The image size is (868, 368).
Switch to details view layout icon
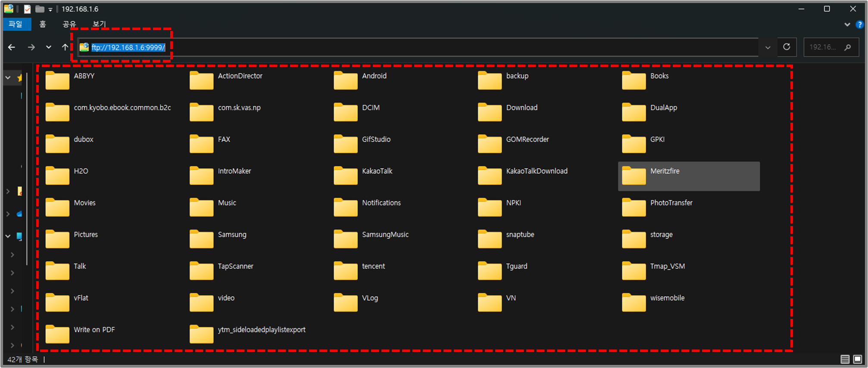tap(845, 359)
